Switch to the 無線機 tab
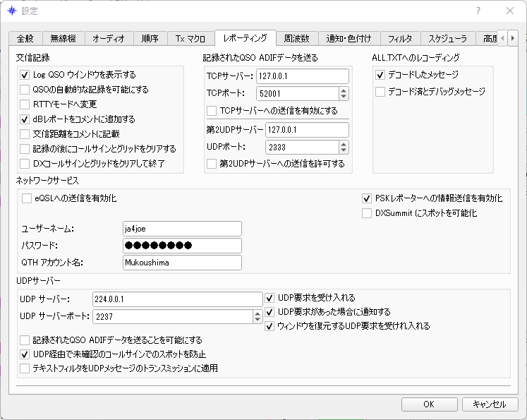Screen dimensions: 527x420 [63, 39]
